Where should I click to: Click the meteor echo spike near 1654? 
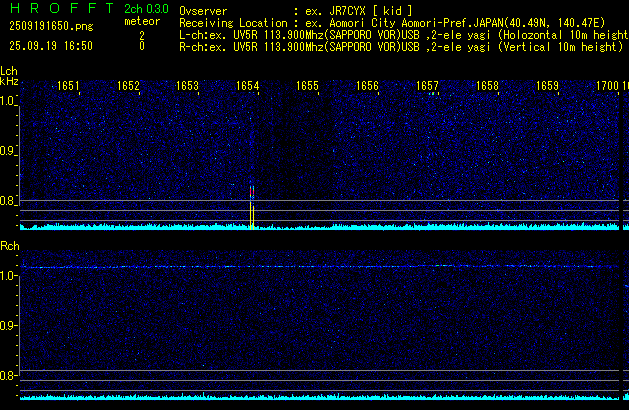click(252, 207)
